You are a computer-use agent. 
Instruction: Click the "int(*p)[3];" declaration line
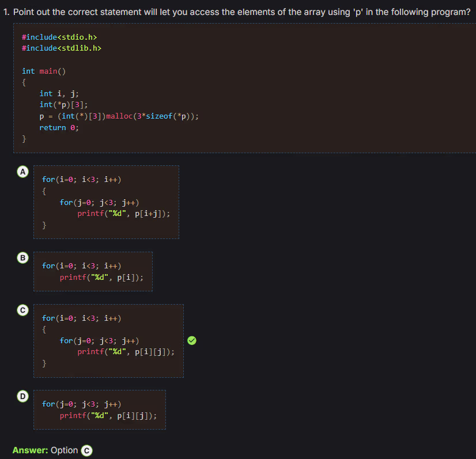coord(63,105)
